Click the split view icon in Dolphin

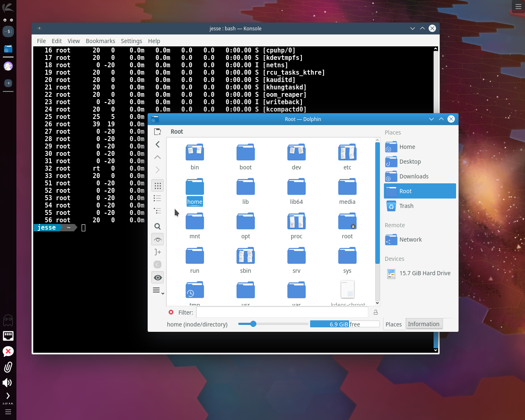point(157,252)
